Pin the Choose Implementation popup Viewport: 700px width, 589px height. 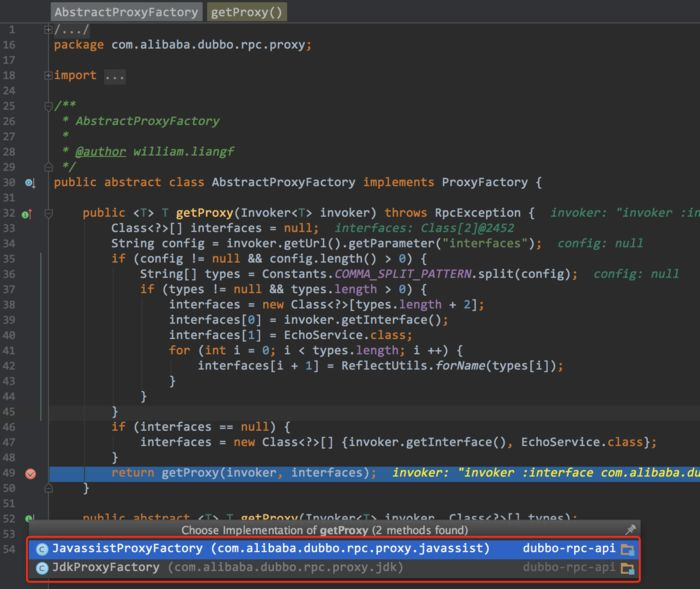pyautogui.click(x=630, y=530)
